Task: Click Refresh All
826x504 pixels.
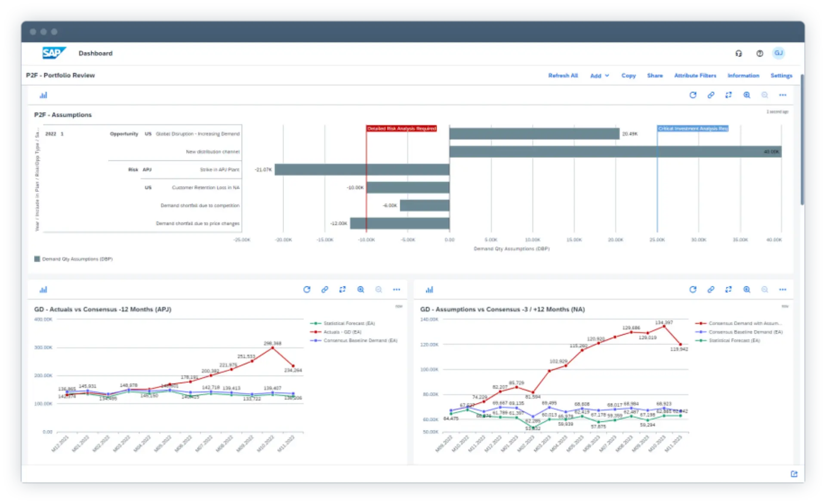Action: [x=563, y=76]
